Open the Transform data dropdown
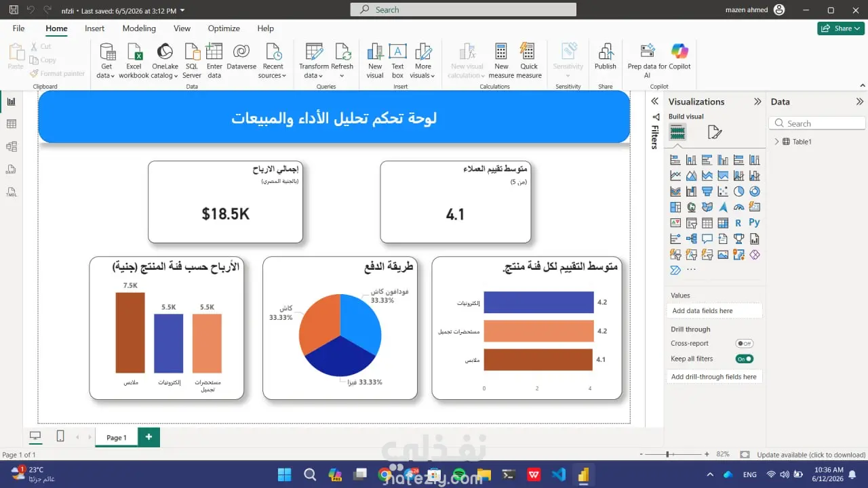Screen dimensions: 868x488 pos(314,61)
